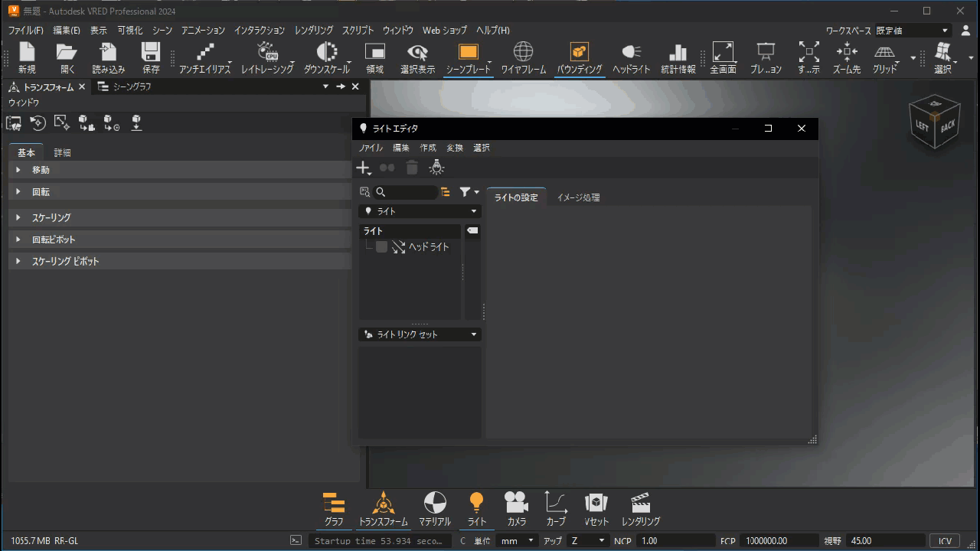
Task: Click the マテリアル quick access icon
Action: click(x=435, y=510)
